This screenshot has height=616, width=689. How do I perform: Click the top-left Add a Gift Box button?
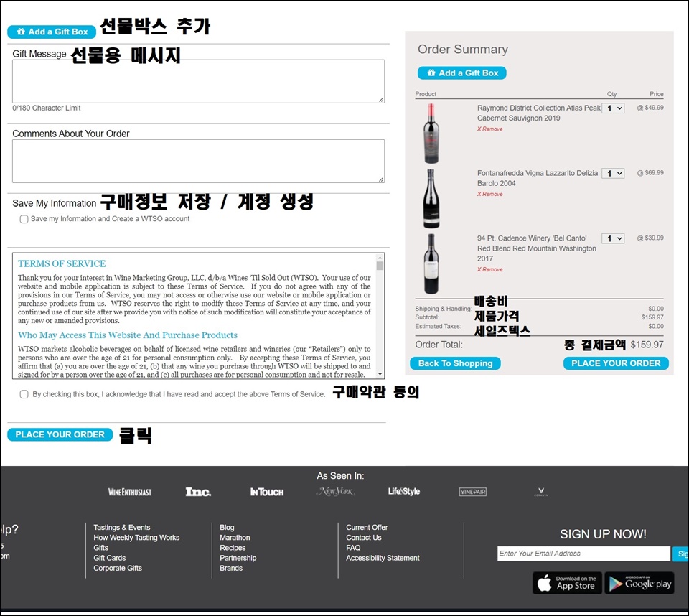pos(52,32)
